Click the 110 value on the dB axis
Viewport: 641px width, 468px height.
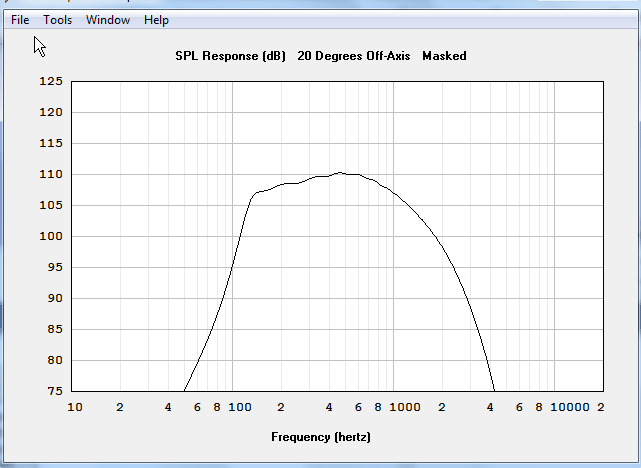(51, 174)
